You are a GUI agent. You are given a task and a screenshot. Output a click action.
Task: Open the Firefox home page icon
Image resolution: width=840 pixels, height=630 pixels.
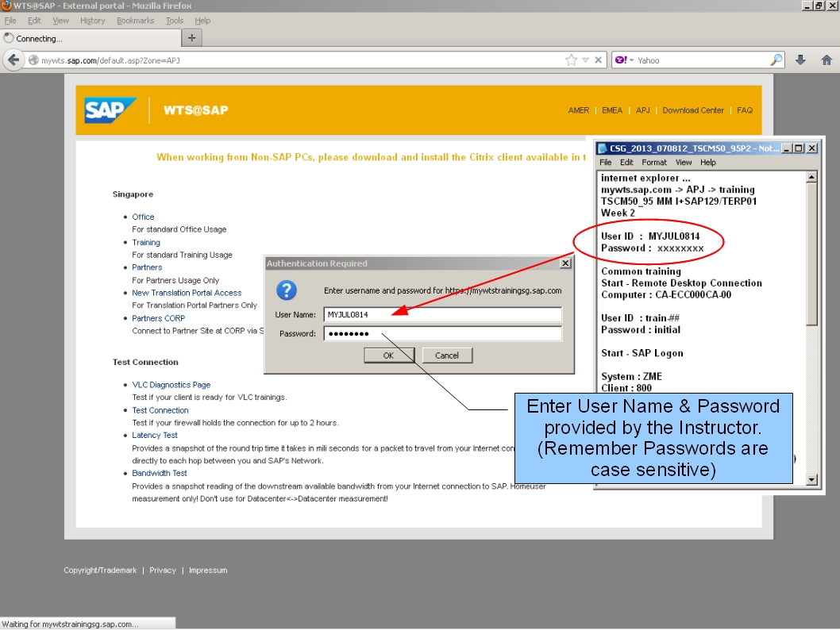pyautogui.click(x=826, y=60)
